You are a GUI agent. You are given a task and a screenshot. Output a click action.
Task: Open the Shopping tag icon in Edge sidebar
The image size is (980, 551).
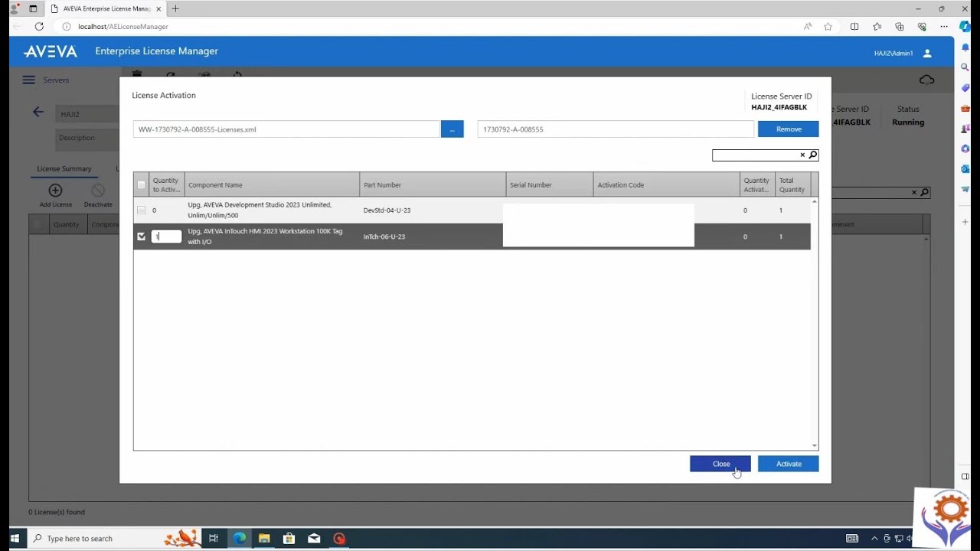965,88
